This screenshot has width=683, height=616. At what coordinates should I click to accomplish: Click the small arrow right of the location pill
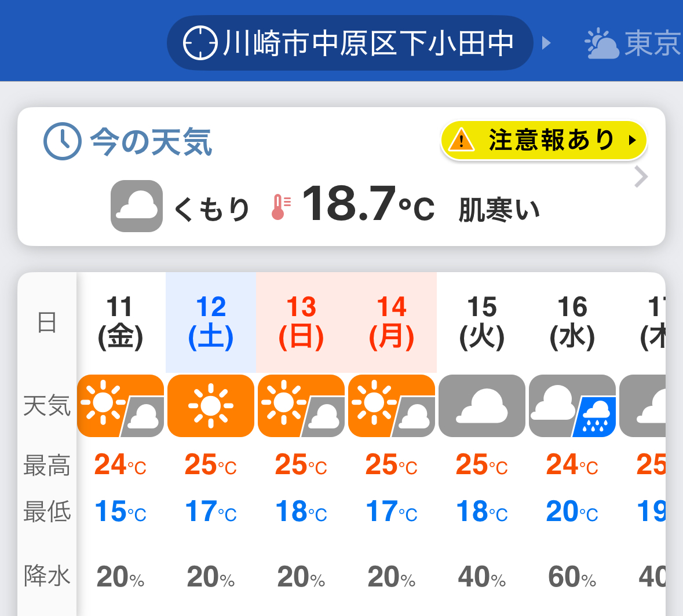(546, 43)
